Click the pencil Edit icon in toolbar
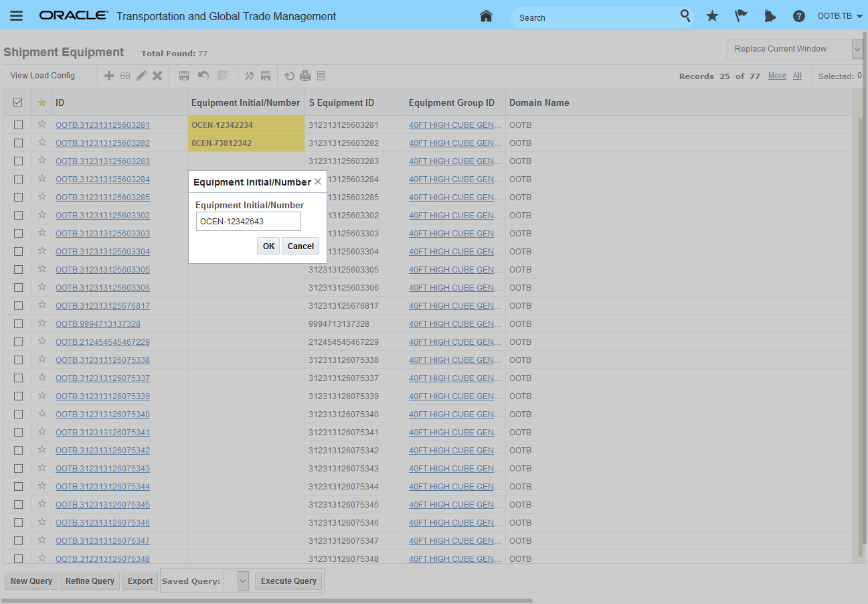868x604 pixels. [x=141, y=76]
